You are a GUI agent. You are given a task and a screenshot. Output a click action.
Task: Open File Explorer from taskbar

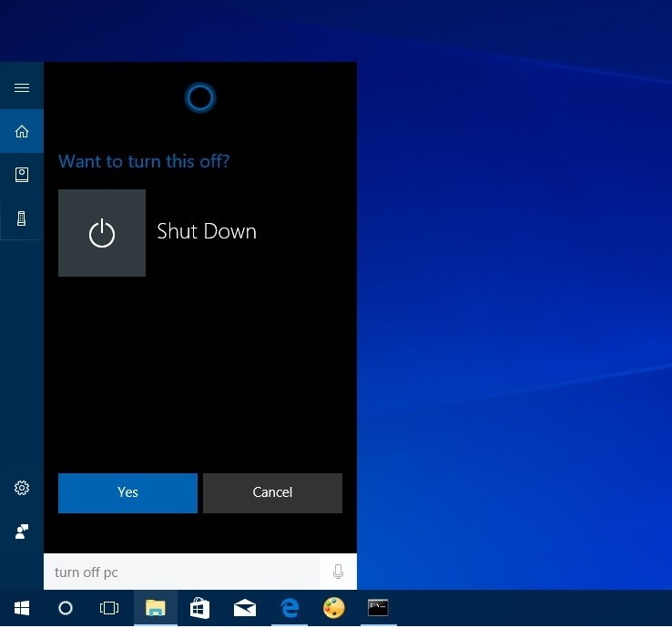click(x=156, y=608)
